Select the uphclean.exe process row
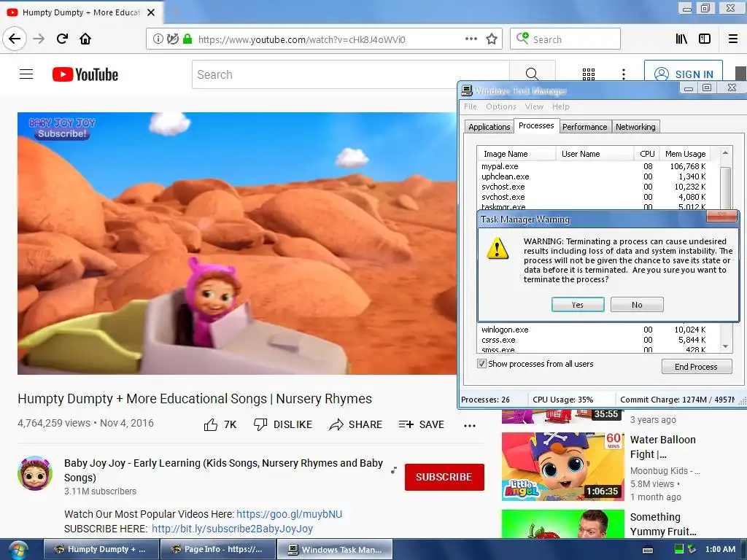The image size is (747, 560). (x=594, y=176)
